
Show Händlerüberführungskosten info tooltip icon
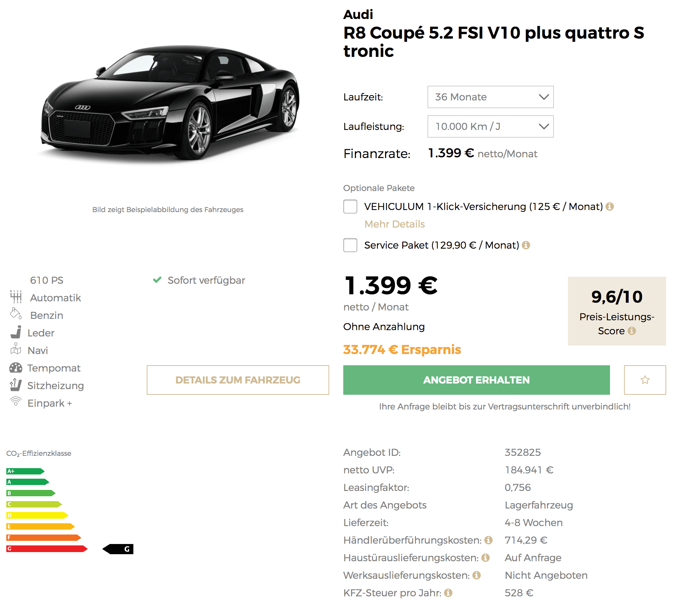[488, 540]
